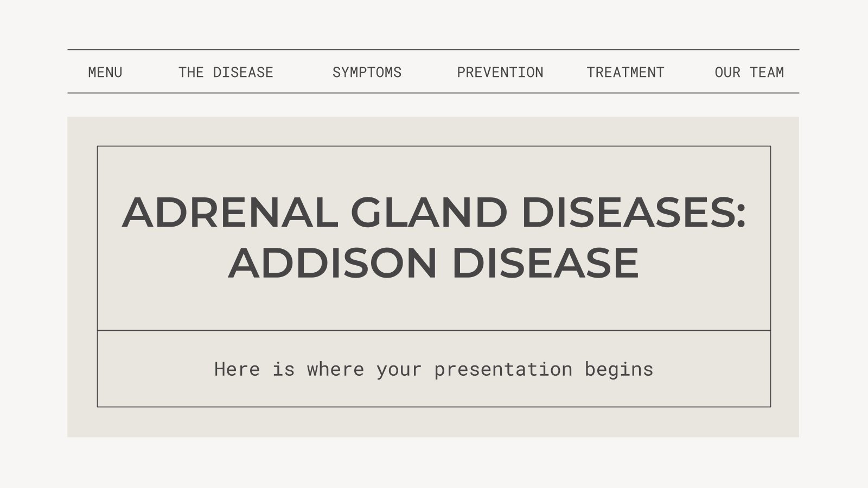The height and width of the screenshot is (488, 868).
Task: Jump to the SYMPTOMS section
Action: [367, 72]
